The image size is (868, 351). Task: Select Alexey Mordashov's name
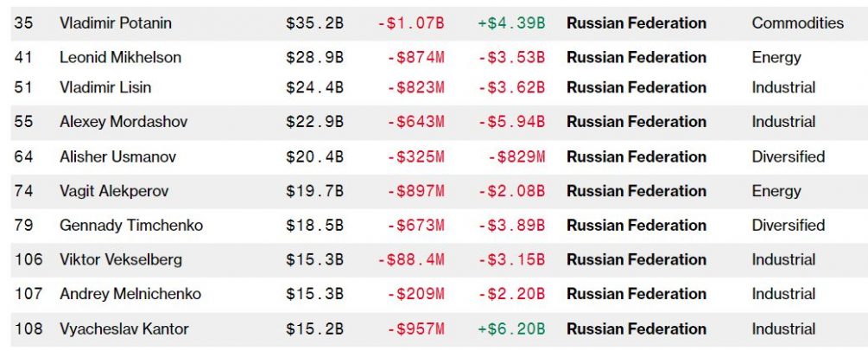click(123, 122)
